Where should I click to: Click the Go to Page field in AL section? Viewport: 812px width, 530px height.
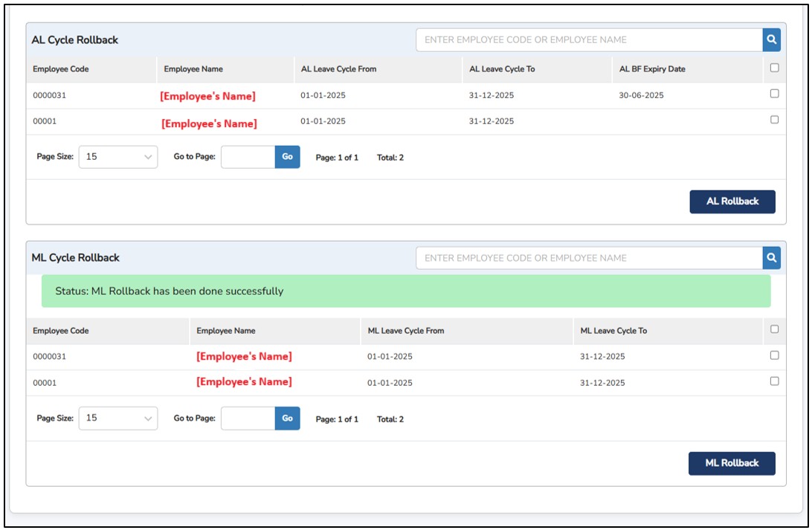point(248,157)
